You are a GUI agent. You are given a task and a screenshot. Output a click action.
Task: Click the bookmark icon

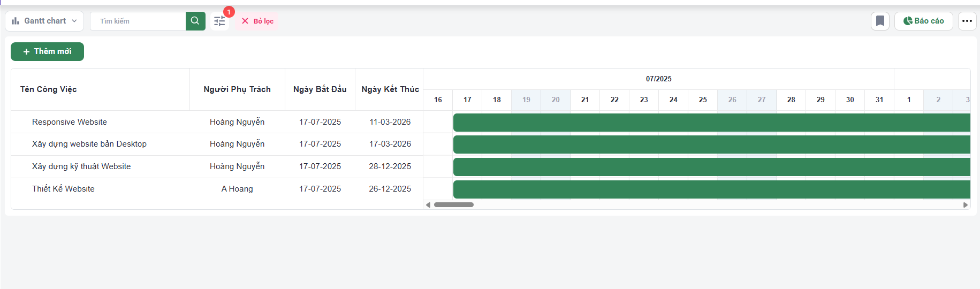point(880,21)
